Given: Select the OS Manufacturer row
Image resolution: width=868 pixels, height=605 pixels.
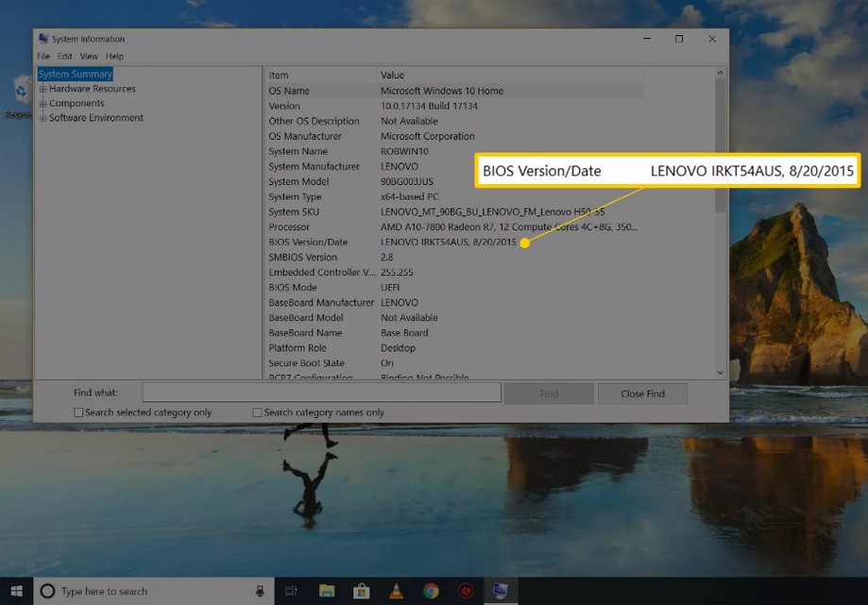Looking at the screenshot, I should click(x=454, y=136).
